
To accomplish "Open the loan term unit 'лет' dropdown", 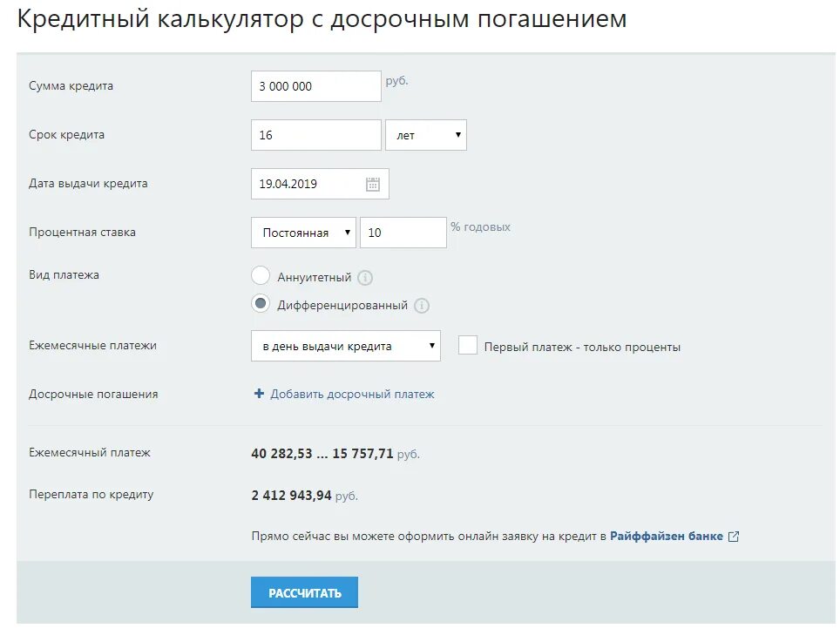I will [x=426, y=135].
